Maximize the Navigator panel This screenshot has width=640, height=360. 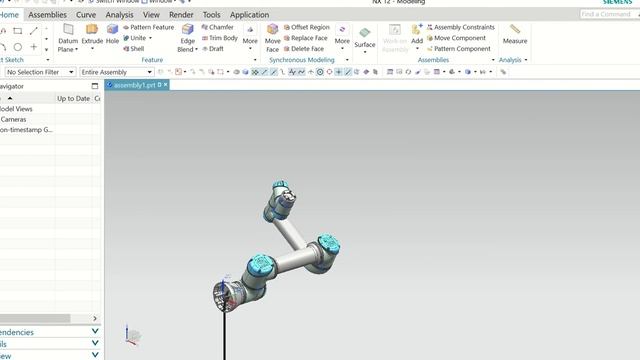pos(95,86)
